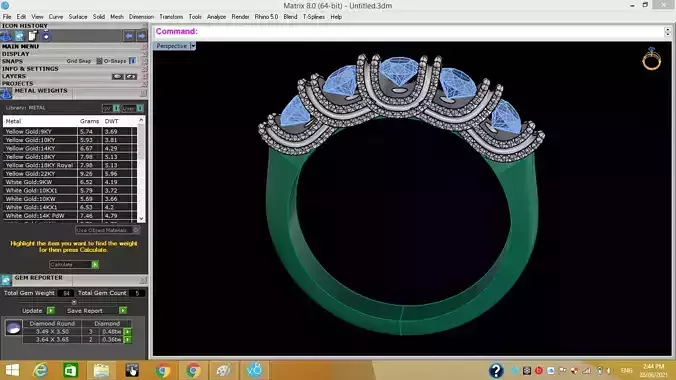This screenshot has height=380, width=676.
Task: Open the Analyze menu
Action: pos(216,17)
